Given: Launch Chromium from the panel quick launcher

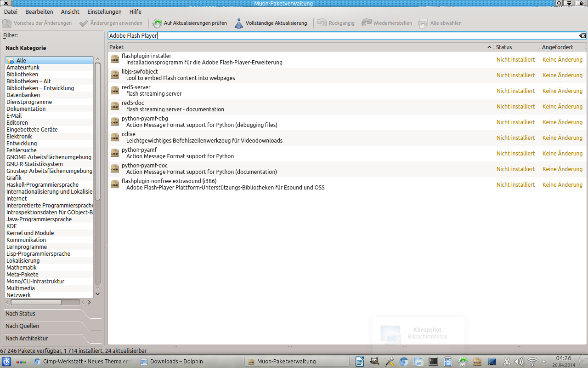Looking at the screenshot, I should 404,362.
